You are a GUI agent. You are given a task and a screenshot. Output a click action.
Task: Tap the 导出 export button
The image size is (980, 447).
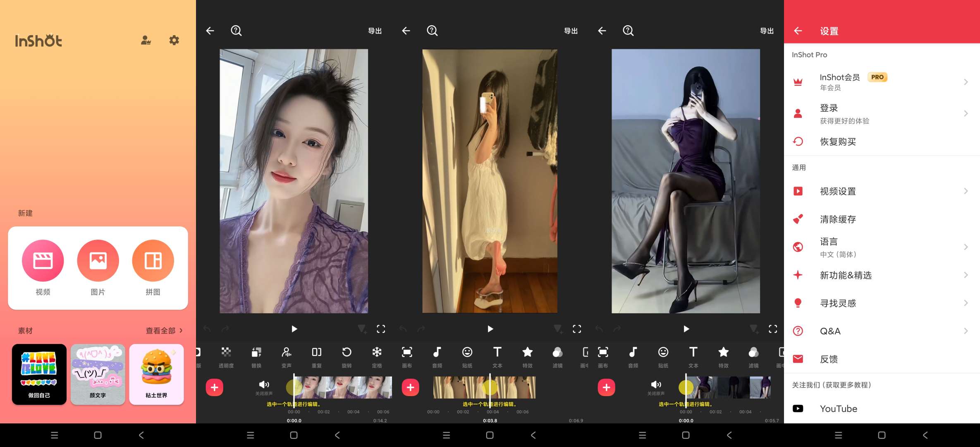click(375, 31)
